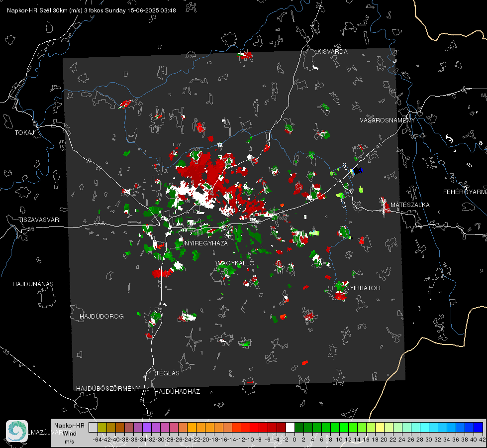Viewport: 487px width, 448px height.
Task: Select the white zero-value legend swatch
Action: point(290,428)
